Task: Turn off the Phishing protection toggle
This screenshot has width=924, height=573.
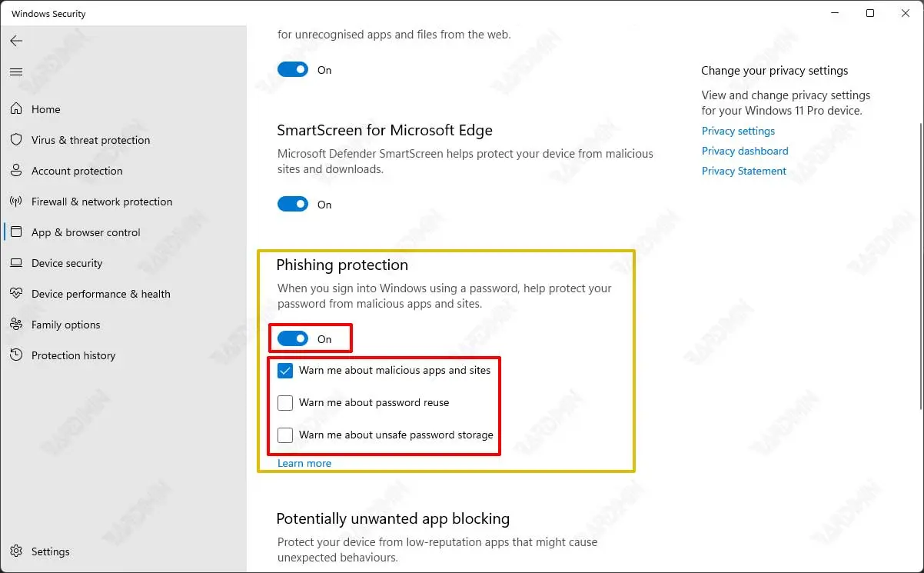Action: click(293, 338)
